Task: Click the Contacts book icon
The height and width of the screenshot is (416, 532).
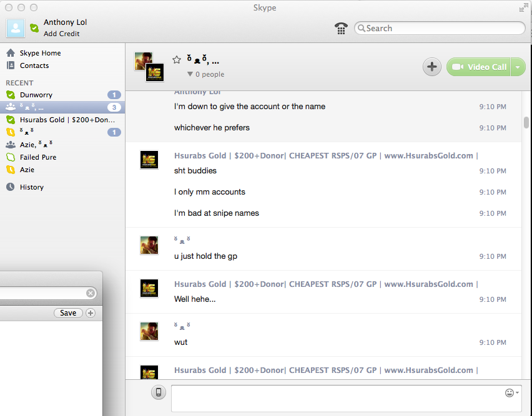Action: click(11, 65)
